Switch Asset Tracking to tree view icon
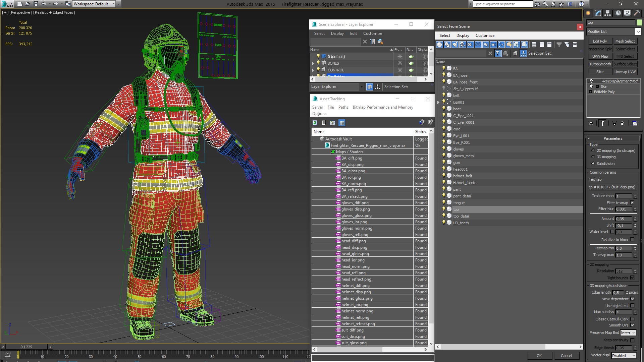 333,123
